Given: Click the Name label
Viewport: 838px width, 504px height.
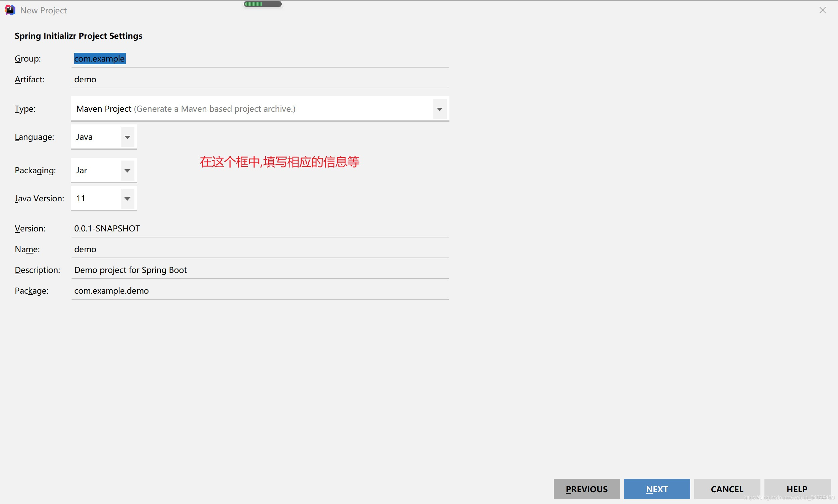Looking at the screenshot, I should click(27, 249).
